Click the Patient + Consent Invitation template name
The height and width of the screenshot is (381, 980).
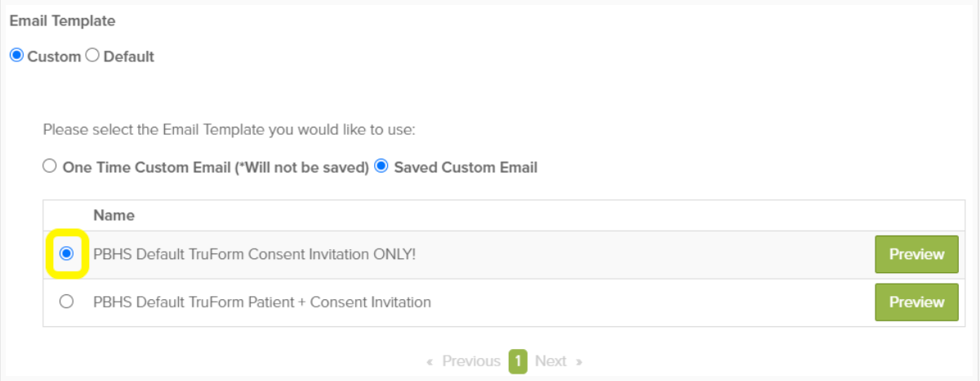click(262, 302)
